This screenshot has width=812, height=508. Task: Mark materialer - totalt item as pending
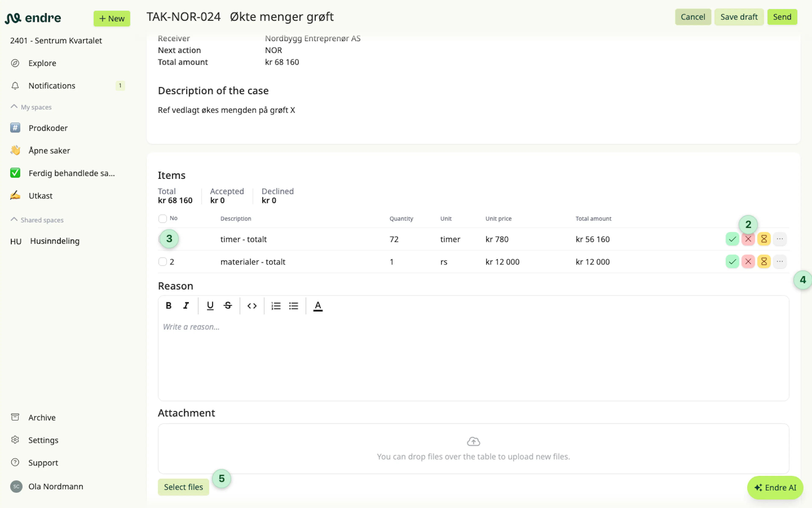click(764, 261)
